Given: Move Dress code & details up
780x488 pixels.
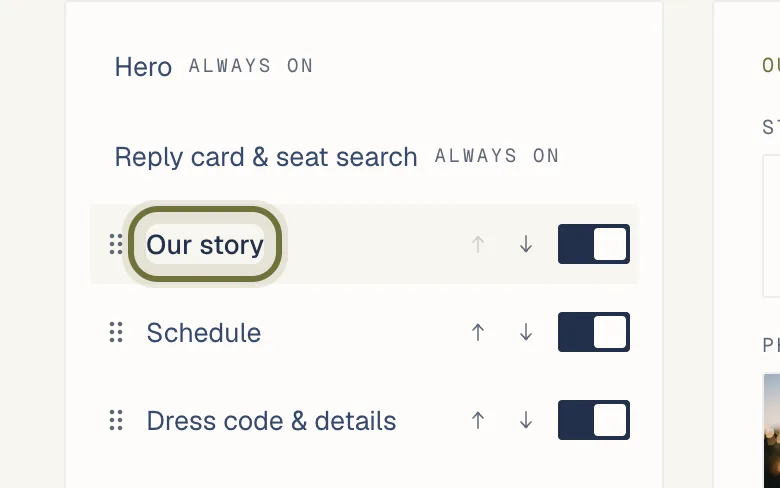Looking at the screenshot, I should pyautogui.click(x=478, y=420).
